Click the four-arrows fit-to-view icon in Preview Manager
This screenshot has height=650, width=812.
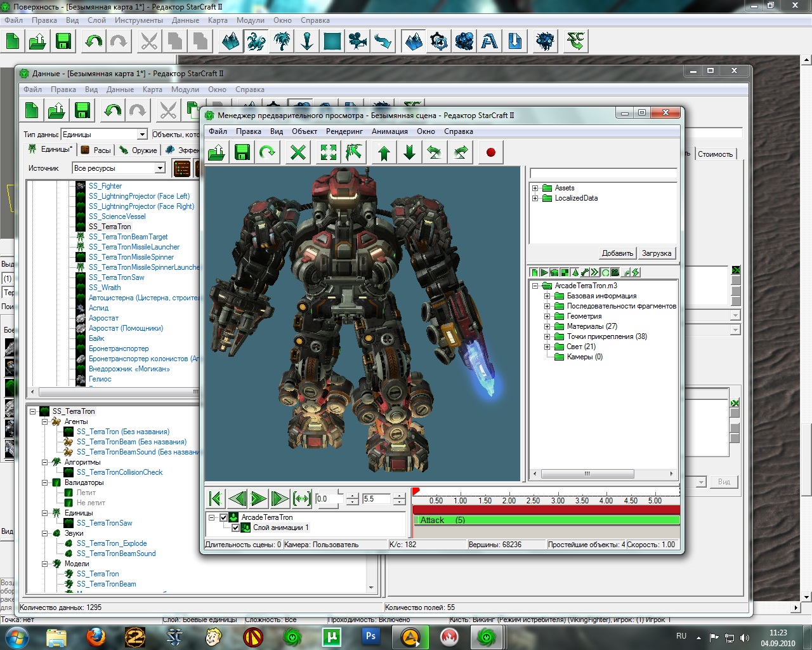(x=329, y=152)
